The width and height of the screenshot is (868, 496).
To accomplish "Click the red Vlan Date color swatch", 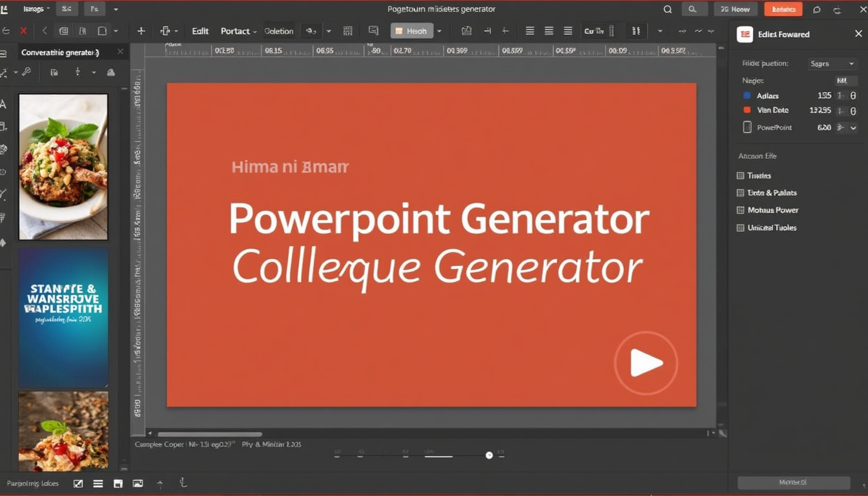I will (x=747, y=110).
